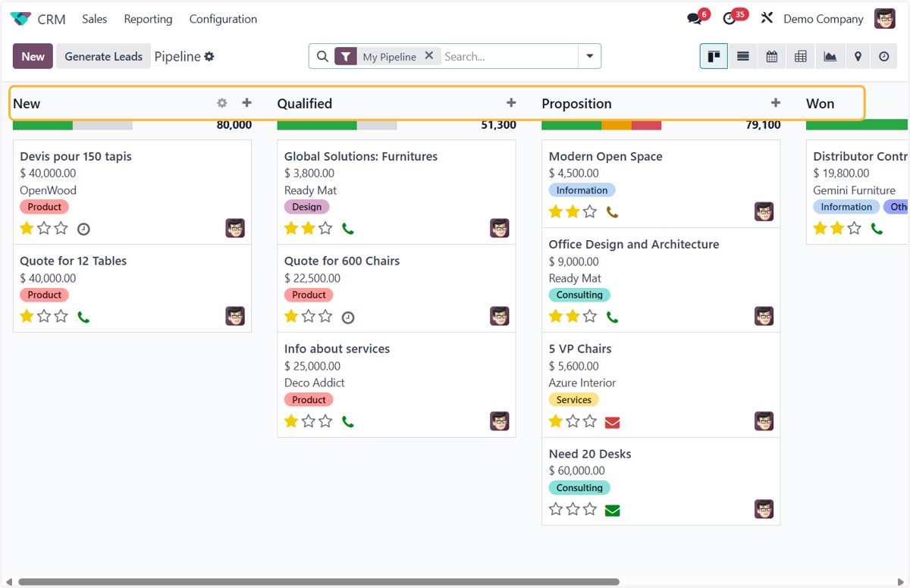Click the Proposition column title
This screenshot has width=910, height=588.
click(x=576, y=104)
